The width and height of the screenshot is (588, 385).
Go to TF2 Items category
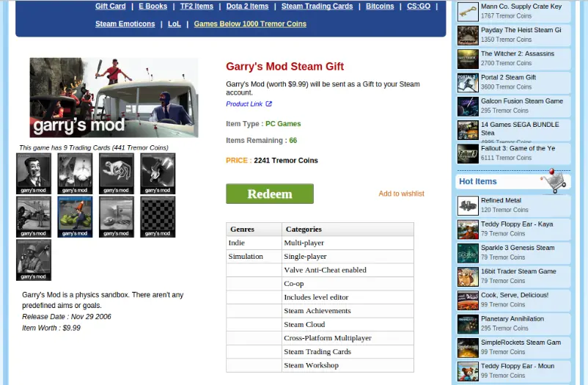tap(196, 6)
